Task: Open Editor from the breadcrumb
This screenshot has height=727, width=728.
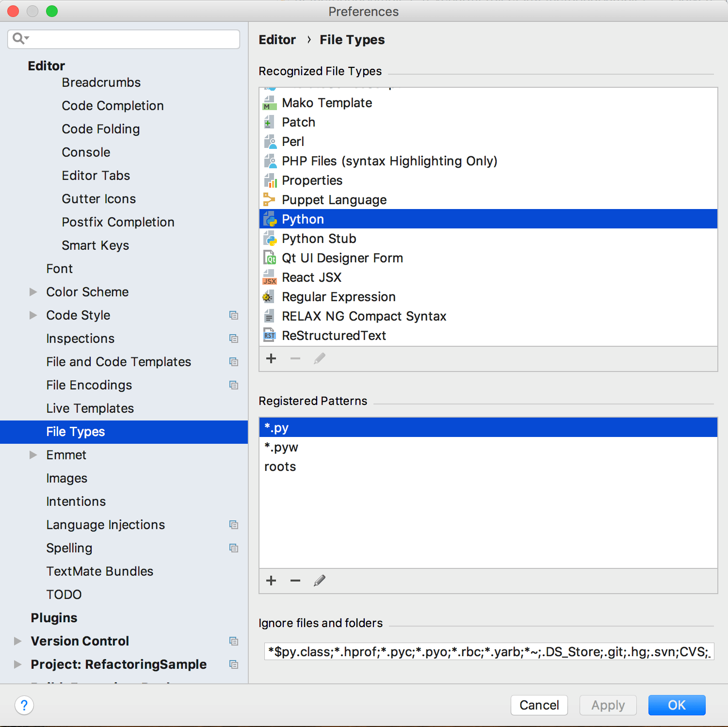Action: (277, 40)
